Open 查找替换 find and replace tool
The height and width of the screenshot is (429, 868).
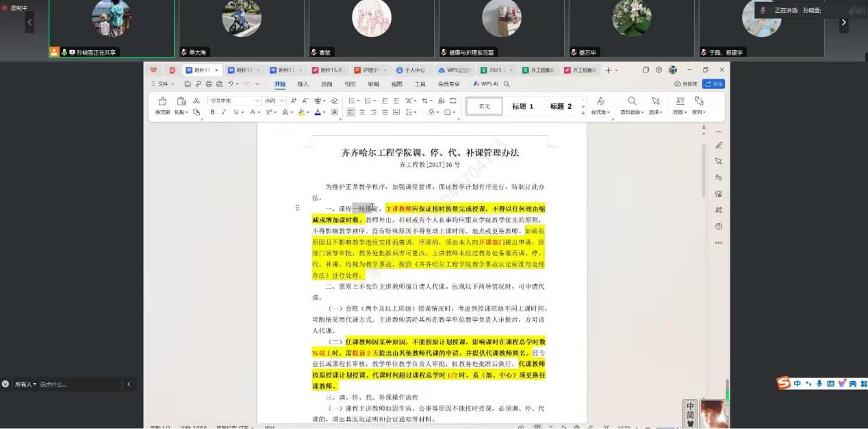[x=632, y=101]
